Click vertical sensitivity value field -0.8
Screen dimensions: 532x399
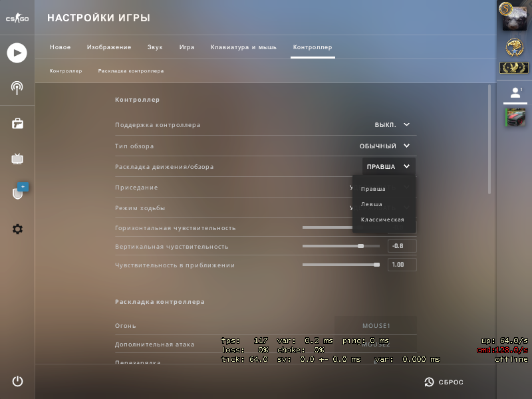pos(402,246)
